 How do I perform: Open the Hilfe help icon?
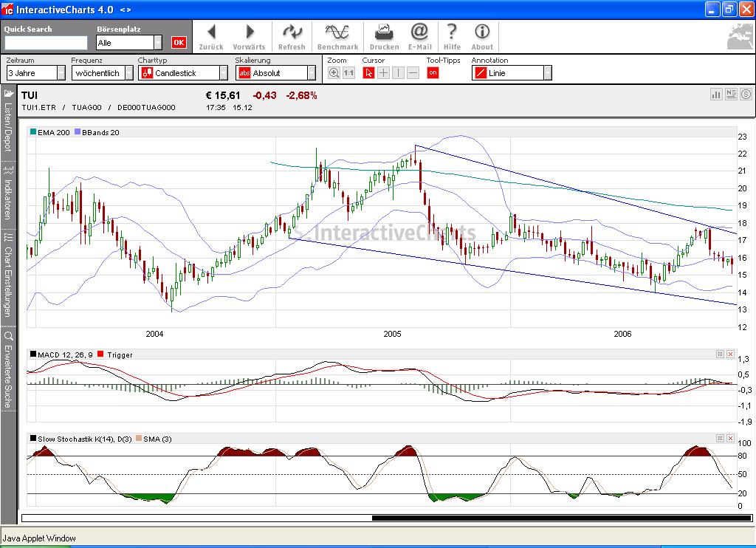click(452, 35)
